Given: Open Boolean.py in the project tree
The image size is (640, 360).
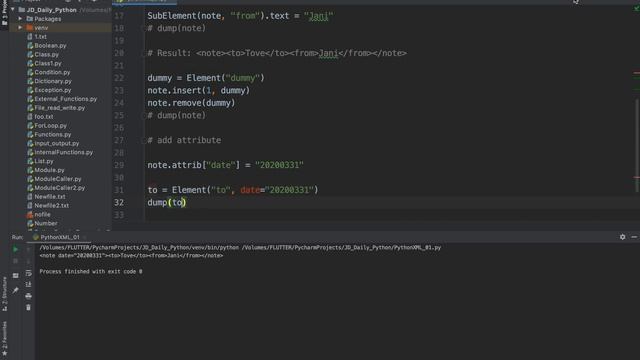Looking at the screenshot, I should click(47, 46).
